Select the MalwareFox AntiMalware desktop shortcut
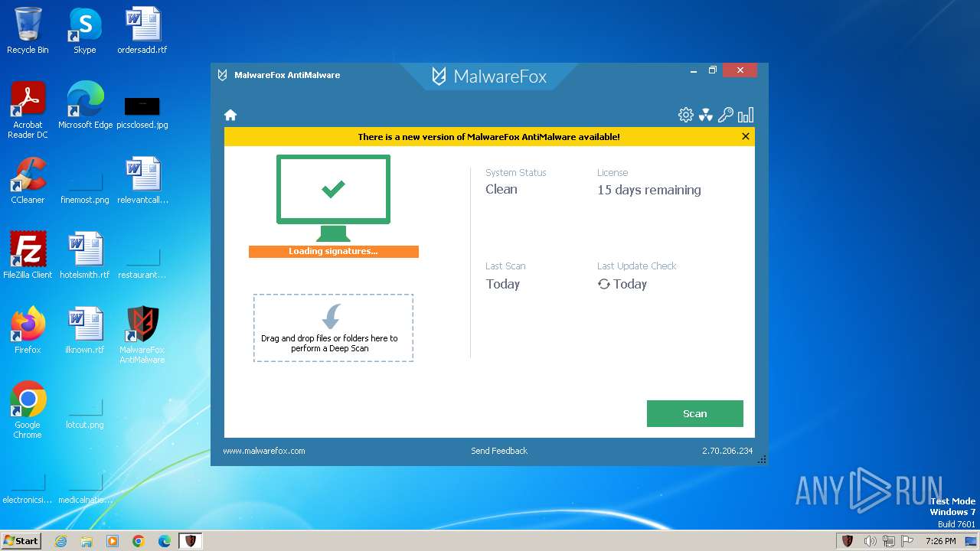This screenshot has height=551, width=980. click(x=142, y=335)
